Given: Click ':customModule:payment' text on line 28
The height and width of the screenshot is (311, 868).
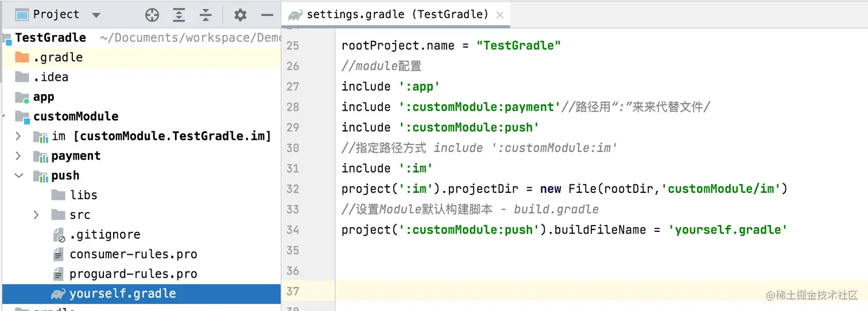Looking at the screenshot, I should (479, 107).
